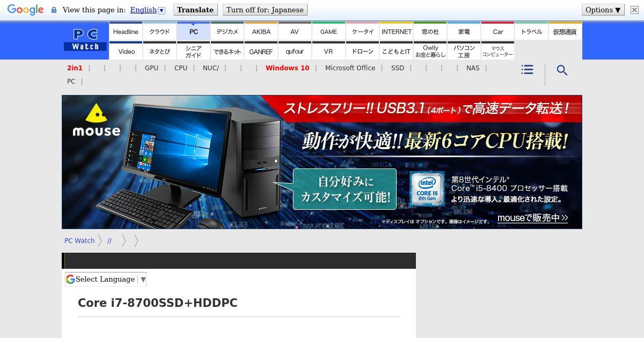Open the Options dropdown button

(x=603, y=10)
